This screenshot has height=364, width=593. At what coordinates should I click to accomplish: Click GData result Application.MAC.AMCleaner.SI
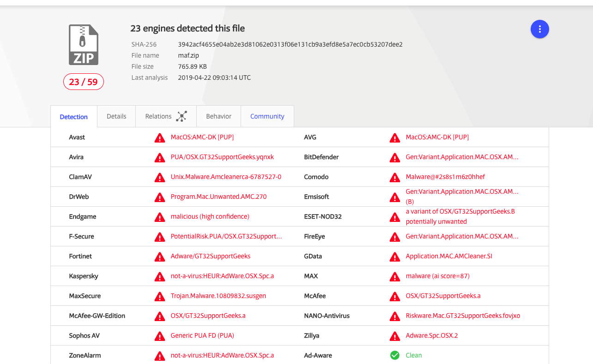point(449,256)
